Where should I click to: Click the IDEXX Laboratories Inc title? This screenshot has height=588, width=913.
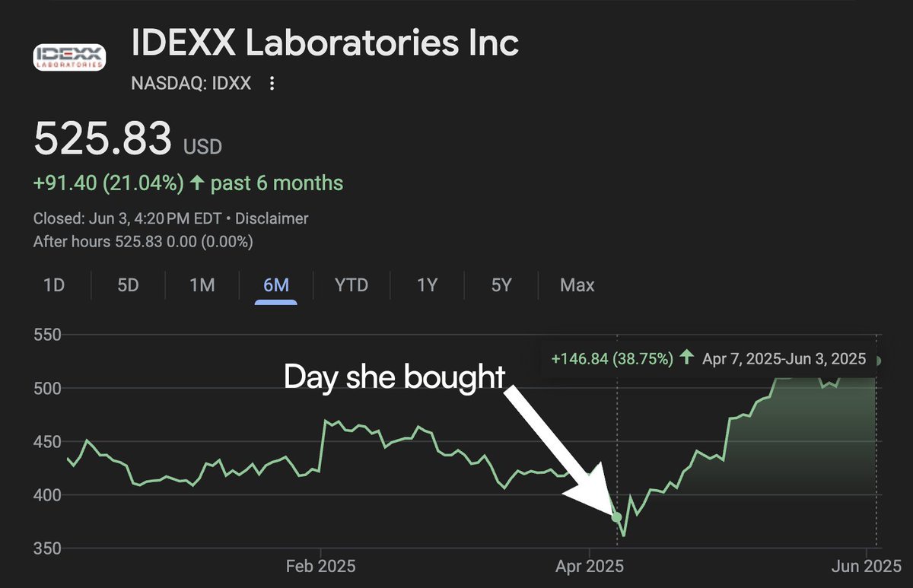(x=326, y=43)
